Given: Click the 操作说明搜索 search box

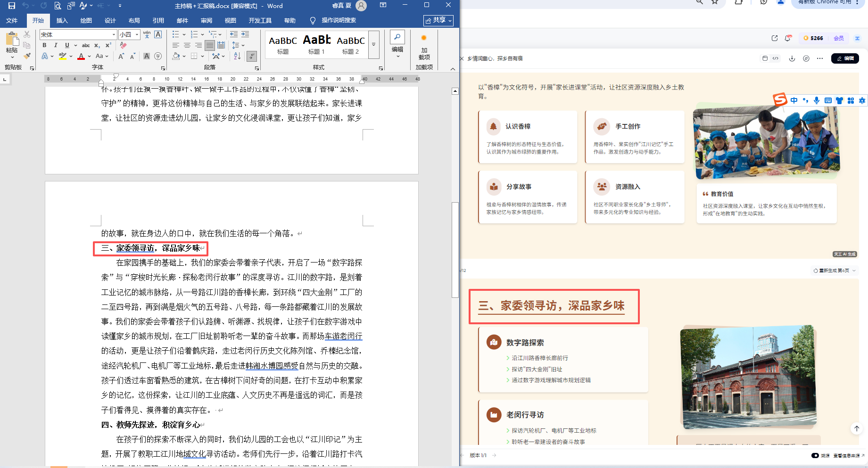Looking at the screenshot, I should 339,20.
